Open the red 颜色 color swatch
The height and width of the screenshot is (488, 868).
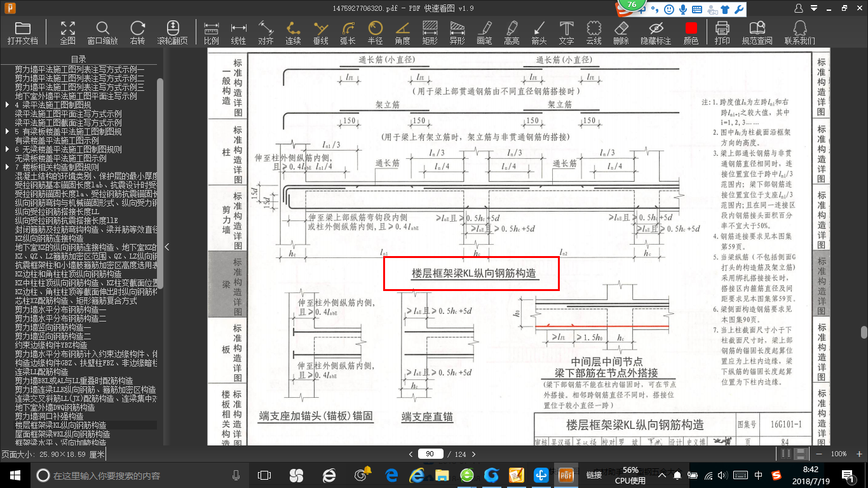(691, 33)
